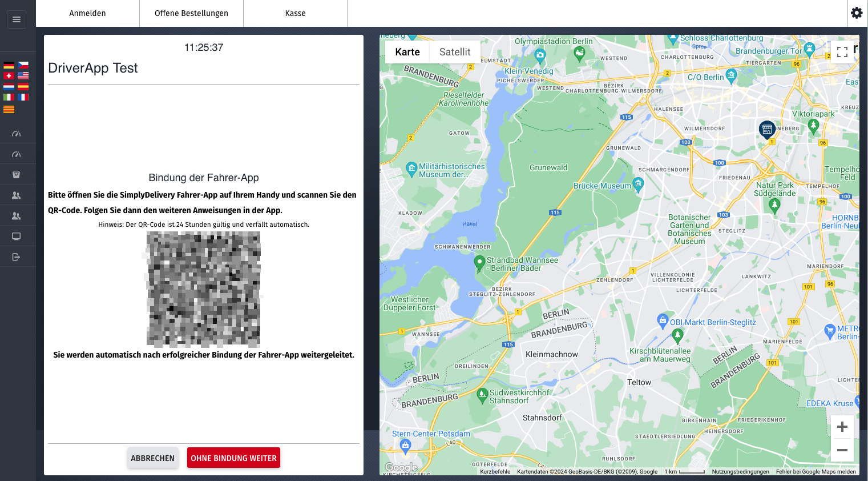Click the METRO Berlin shopping pin
The height and width of the screenshot is (481, 868).
point(830,330)
